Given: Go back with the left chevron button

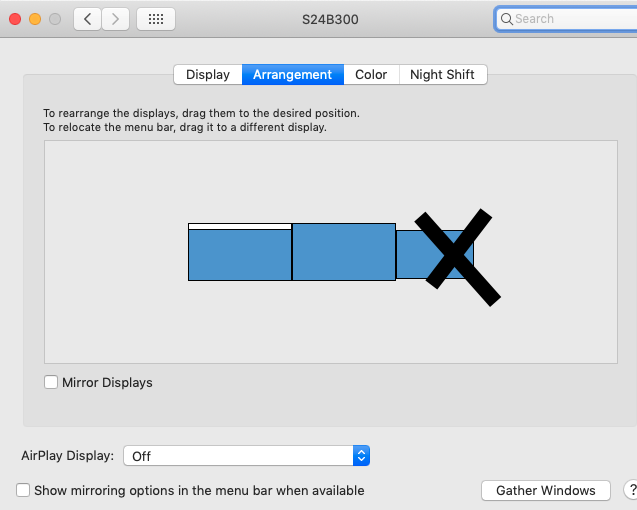Looking at the screenshot, I should pyautogui.click(x=87, y=19).
